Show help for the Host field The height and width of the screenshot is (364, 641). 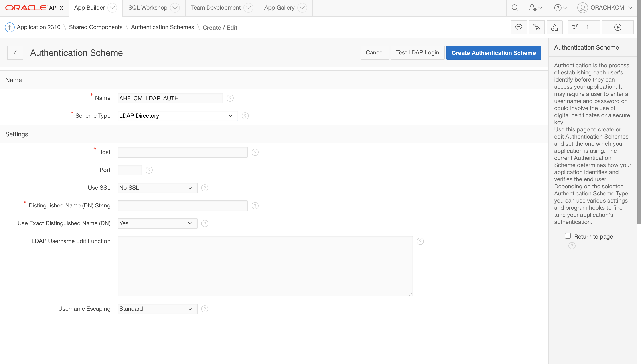[255, 152]
